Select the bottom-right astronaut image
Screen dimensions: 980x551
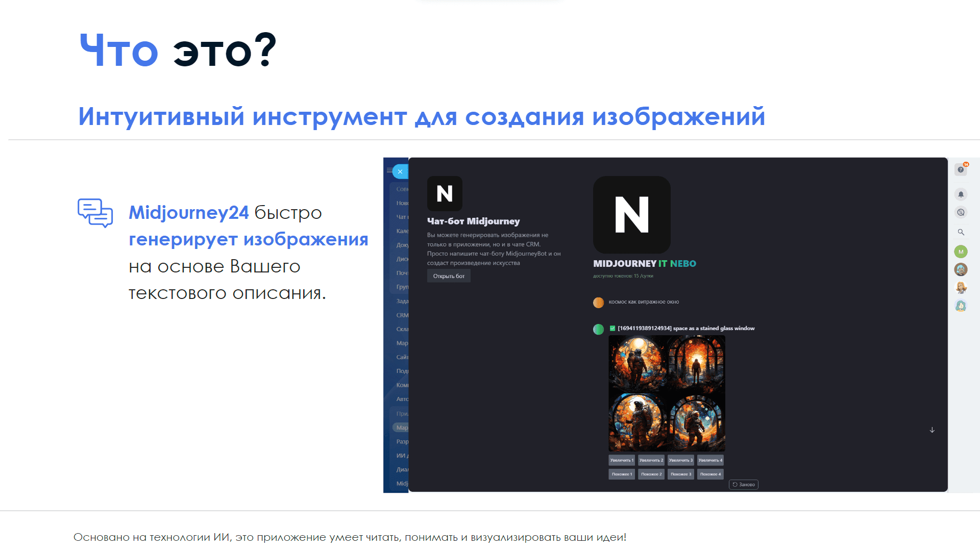click(696, 422)
